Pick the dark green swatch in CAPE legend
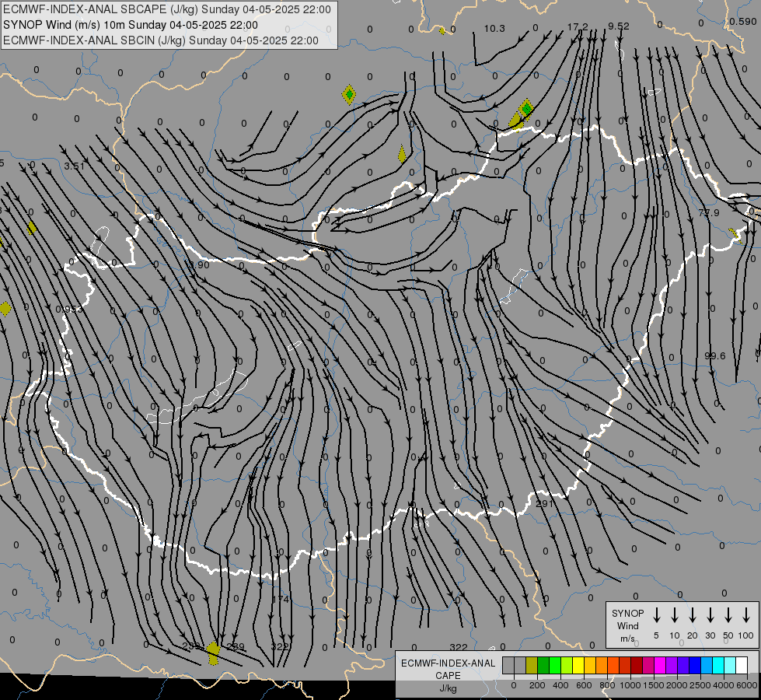This screenshot has height=700, width=761. (x=543, y=665)
